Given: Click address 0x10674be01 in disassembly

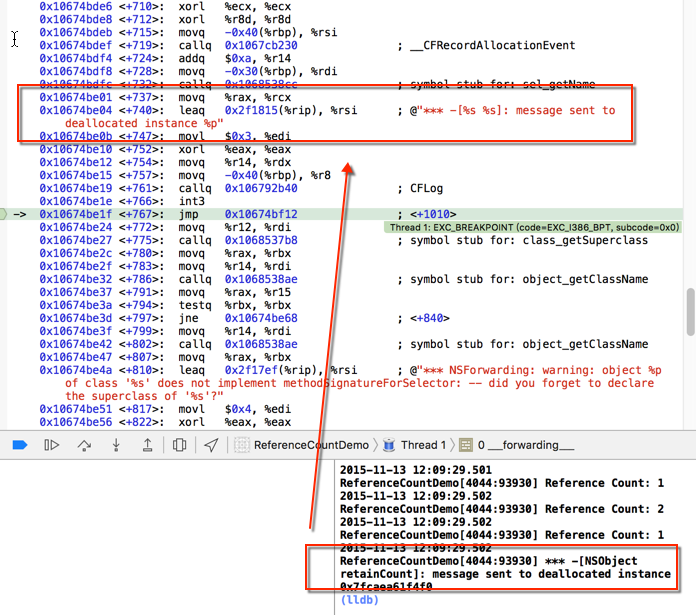Looking at the screenshot, I should (x=75, y=98).
